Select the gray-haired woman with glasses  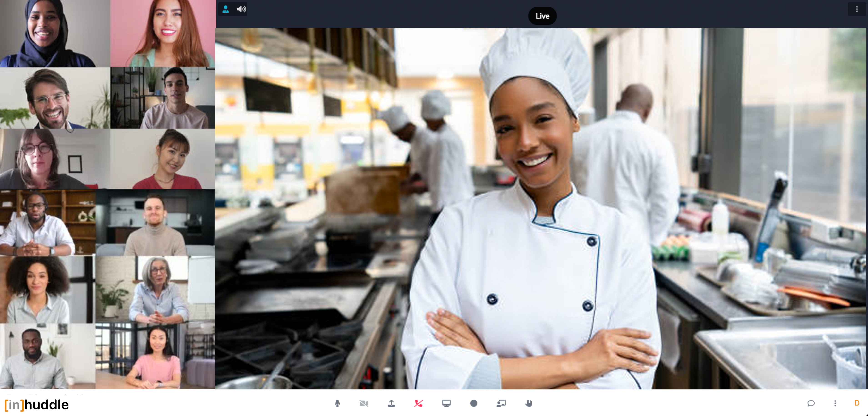[155, 290]
